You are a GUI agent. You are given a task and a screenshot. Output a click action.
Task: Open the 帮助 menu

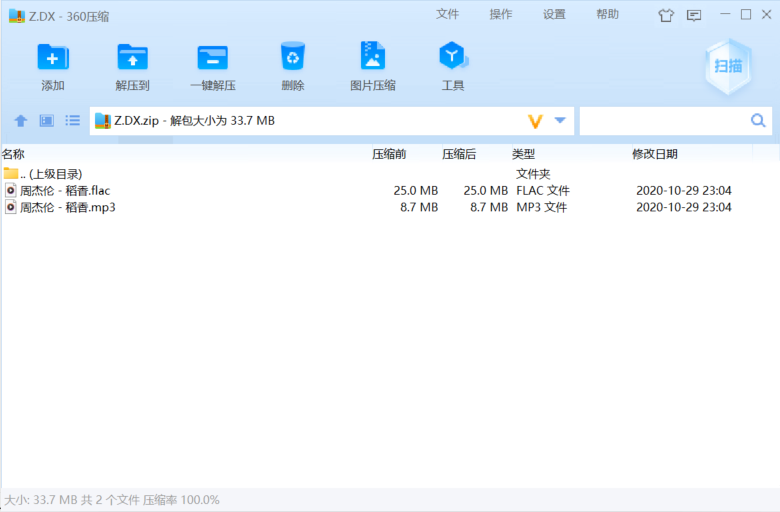point(607,14)
